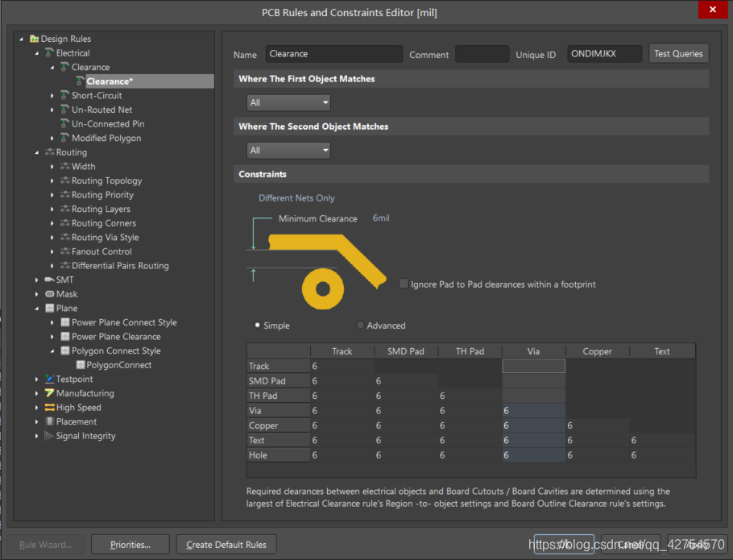
Task: Click the Routing Layers icon
Action: (x=65, y=209)
